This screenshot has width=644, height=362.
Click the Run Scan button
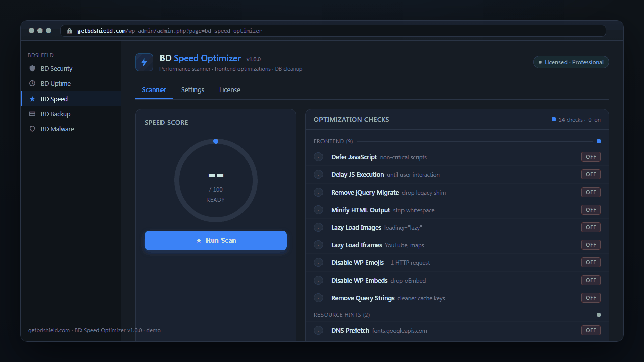[216, 240]
